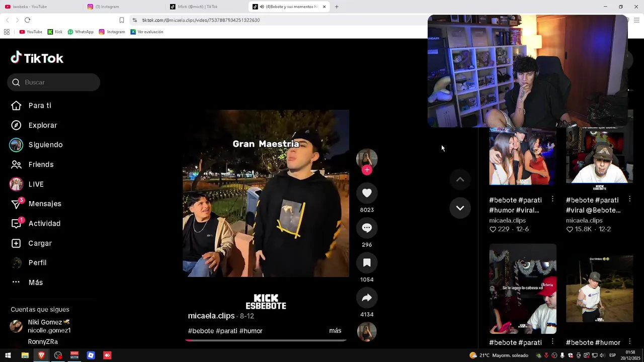Image resolution: width=644 pixels, height=362 pixels.
Task: Open the bookmarks bar apps grid
Action: pos(7,32)
